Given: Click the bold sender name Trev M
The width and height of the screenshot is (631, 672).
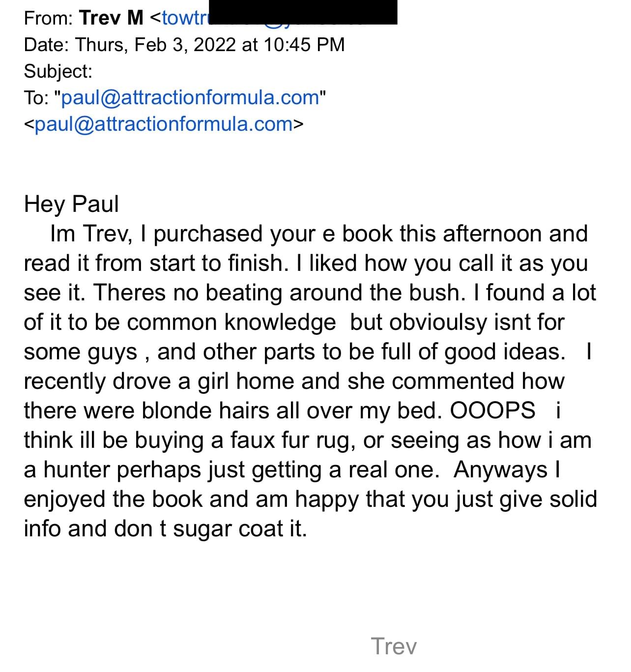Looking at the screenshot, I should [111, 18].
